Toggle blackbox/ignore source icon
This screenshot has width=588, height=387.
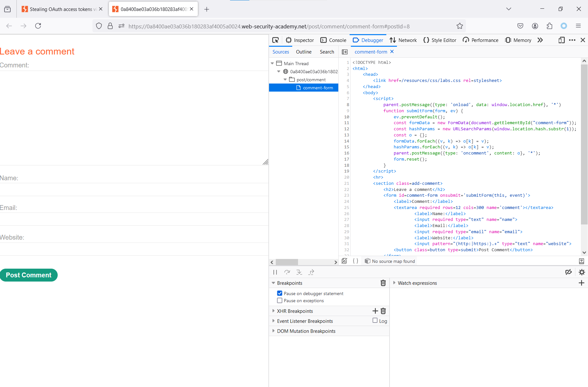tap(344, 261)
